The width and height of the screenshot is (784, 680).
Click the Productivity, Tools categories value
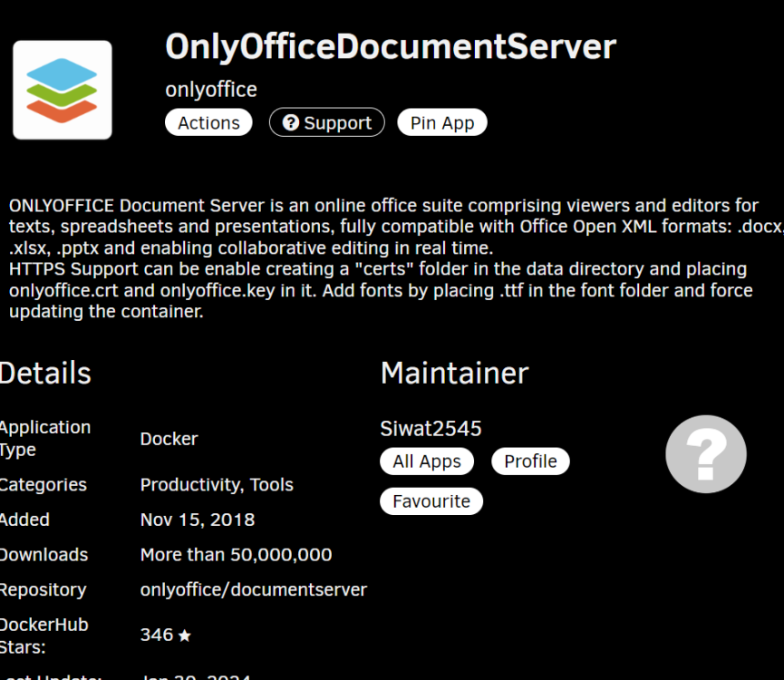(x=217, y=484)
